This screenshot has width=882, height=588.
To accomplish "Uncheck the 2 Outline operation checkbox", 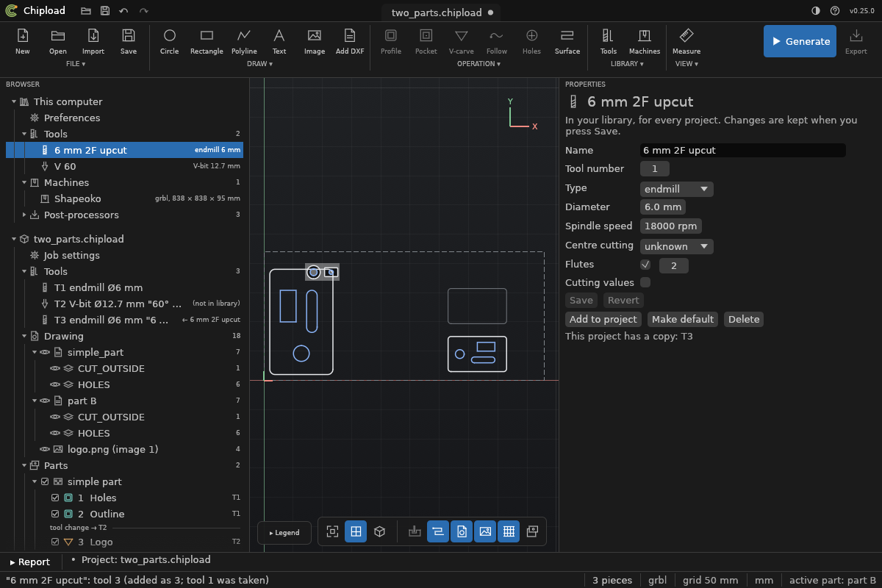I will pyautogui.click(x=55, y=514).
